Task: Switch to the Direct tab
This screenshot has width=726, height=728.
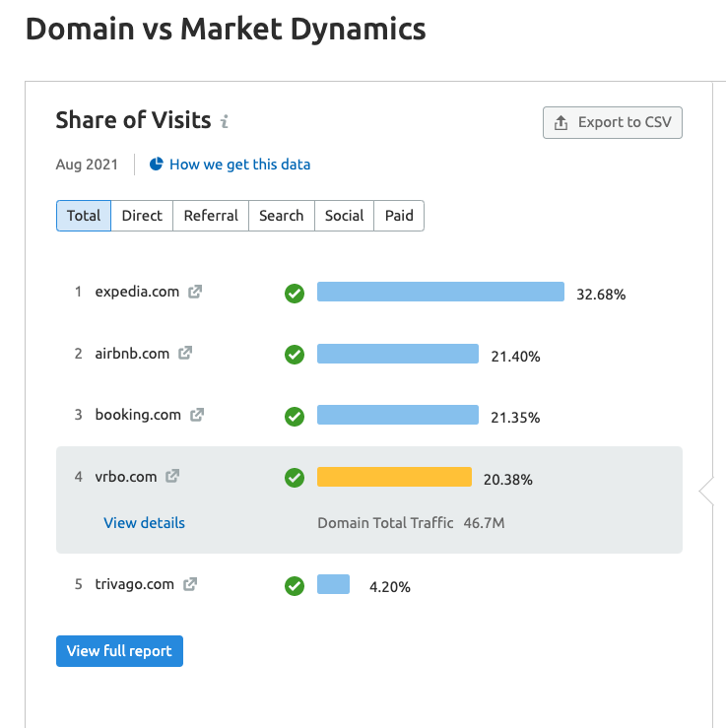Action: pyautogui.click(x=142, y=216)
